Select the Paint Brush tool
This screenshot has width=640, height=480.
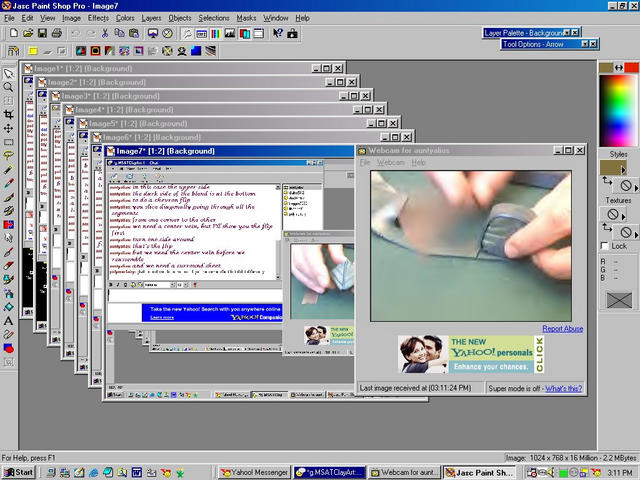pyautogui.click(x=8, y=197)
